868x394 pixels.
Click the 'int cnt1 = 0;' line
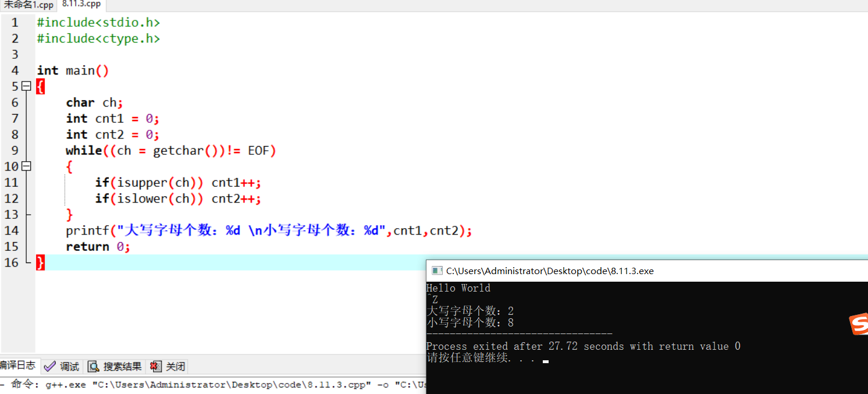(x=112, y=119)
